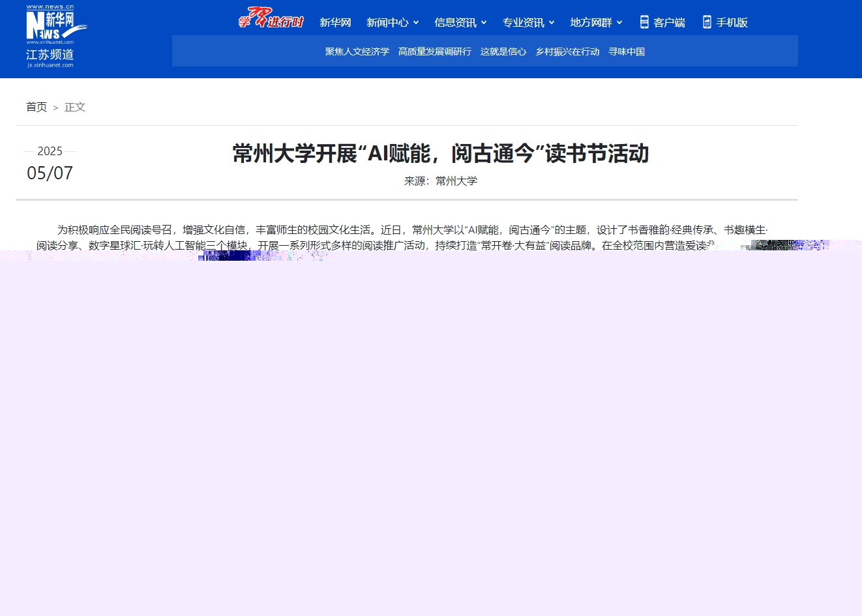862x616 pixels.
Task: Go to 高质量发展调研行 topic
Action: point(435,51)
